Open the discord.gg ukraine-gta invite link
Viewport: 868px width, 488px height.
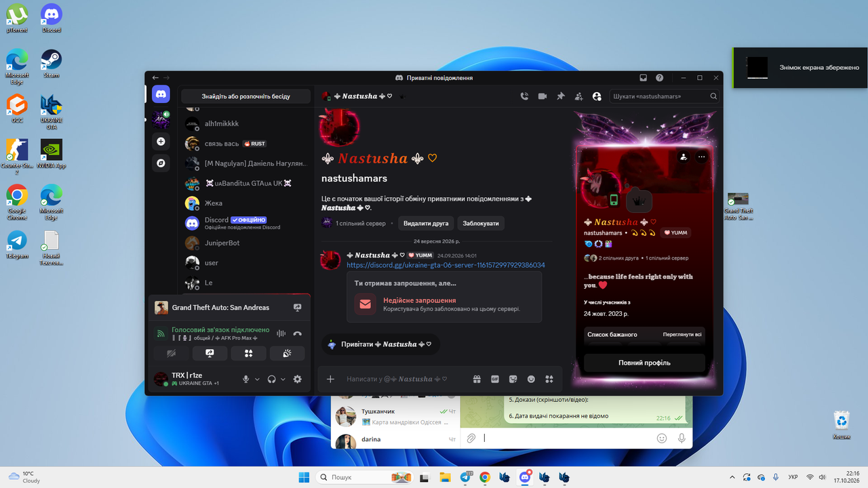pyautogui.click(x=446, y=265)
